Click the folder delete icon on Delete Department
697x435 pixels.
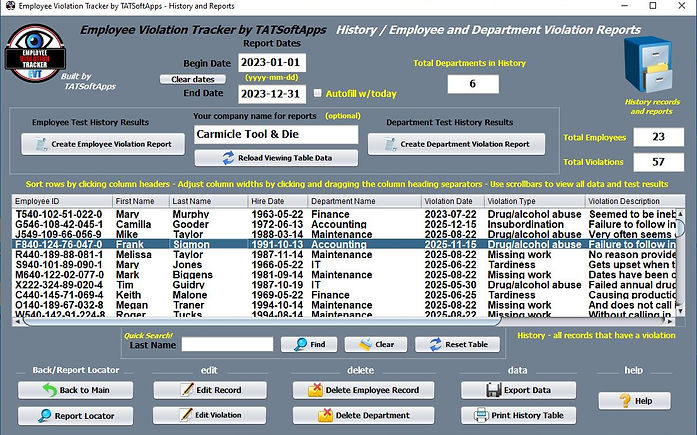(x=325, y=415)
